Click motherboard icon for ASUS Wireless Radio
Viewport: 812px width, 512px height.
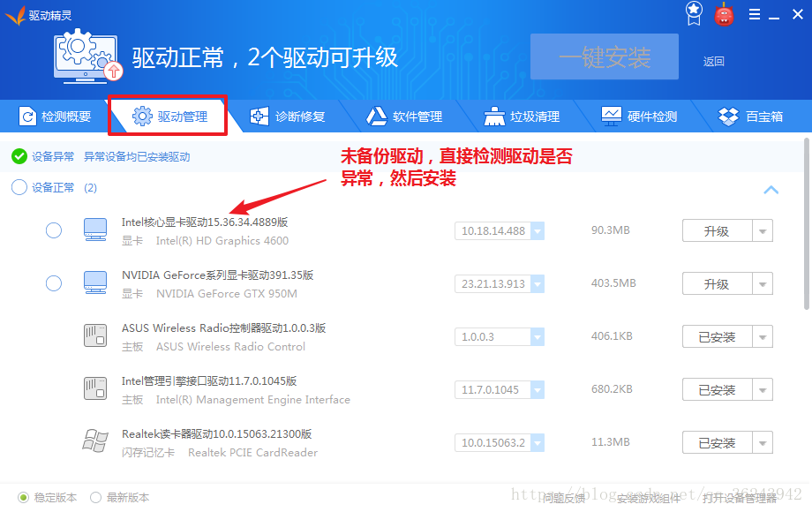pyautogui.click(x=95, y=335)
